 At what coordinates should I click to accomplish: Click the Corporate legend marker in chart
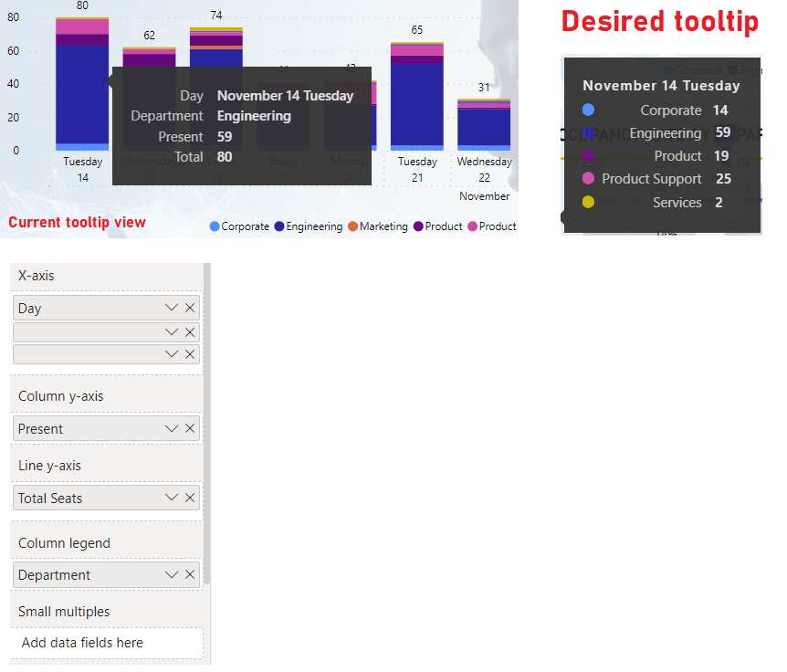tap(215, 226)
